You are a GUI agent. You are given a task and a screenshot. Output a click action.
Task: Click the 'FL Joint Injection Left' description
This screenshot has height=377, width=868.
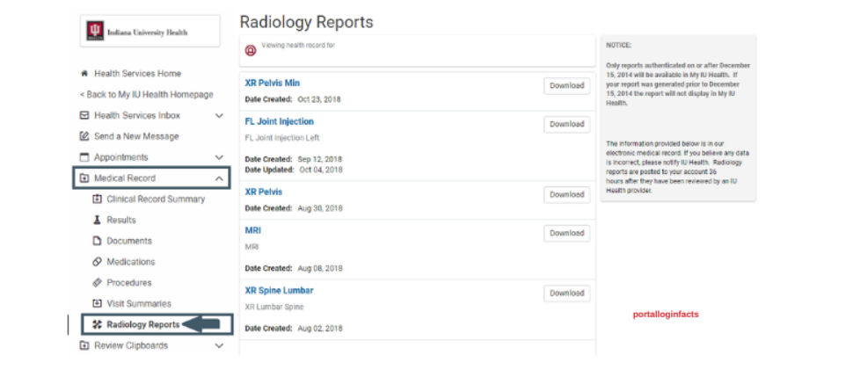pos(282,138)
